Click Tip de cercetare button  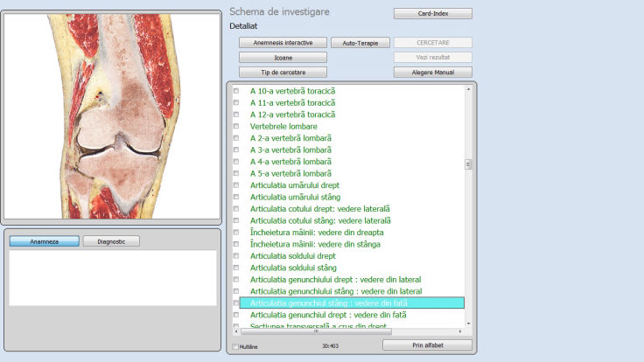[x=282, y=72]
